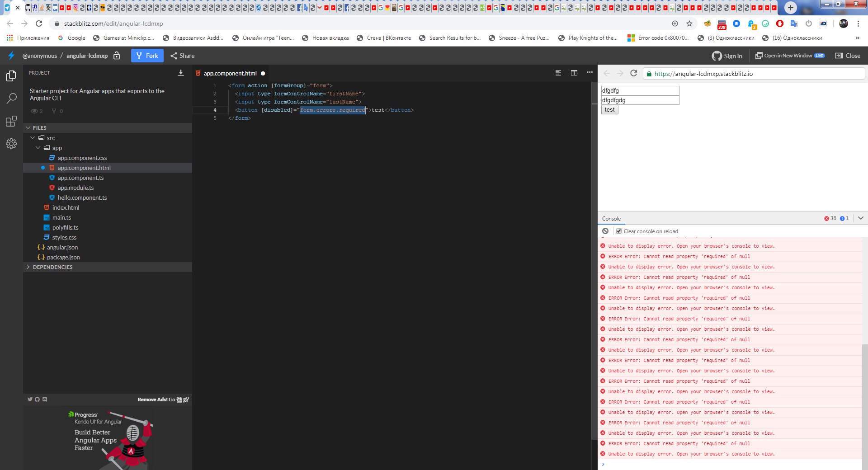Click the StackBlitz lightning logo
The height and width of the screenshot is (470, 868).
(11, 56)
